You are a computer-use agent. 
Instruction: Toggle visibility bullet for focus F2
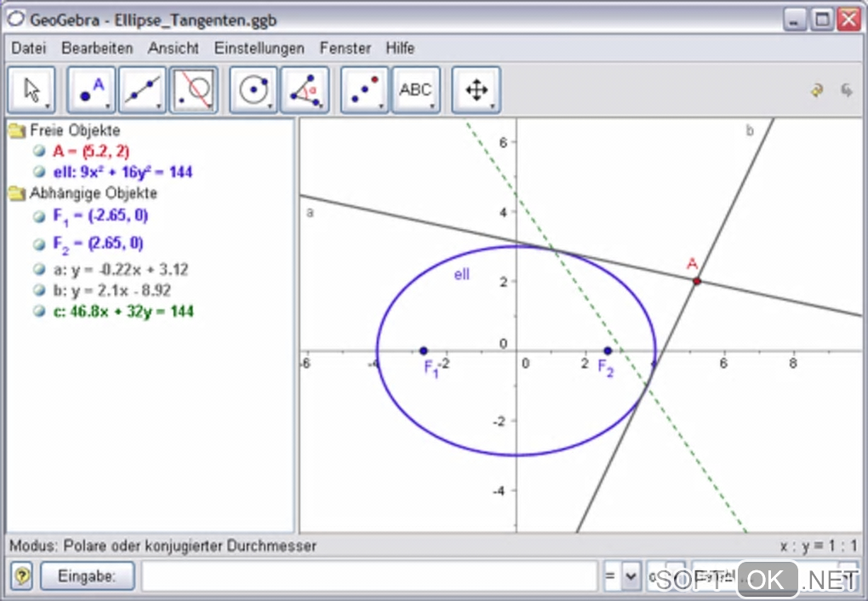[x=39, y=243]
